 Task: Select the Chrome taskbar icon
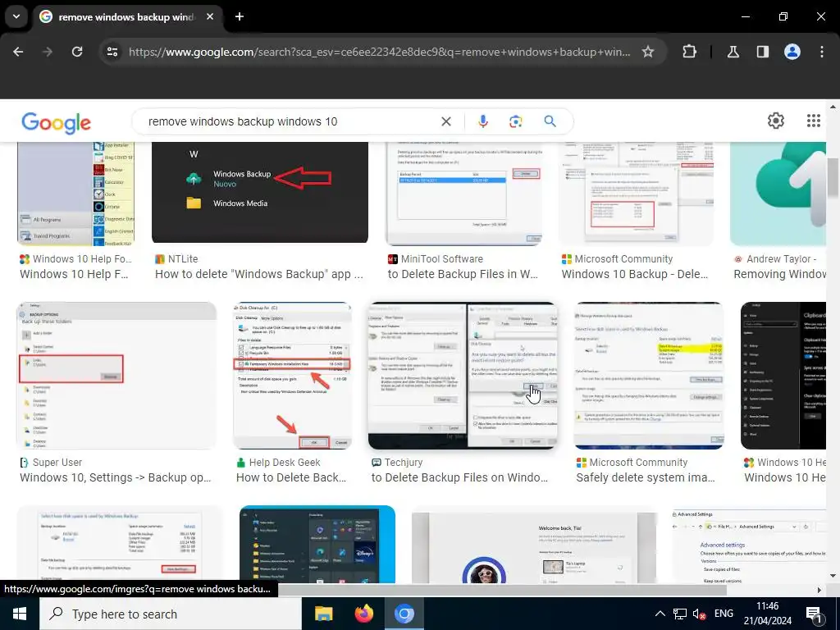[404, 614]
